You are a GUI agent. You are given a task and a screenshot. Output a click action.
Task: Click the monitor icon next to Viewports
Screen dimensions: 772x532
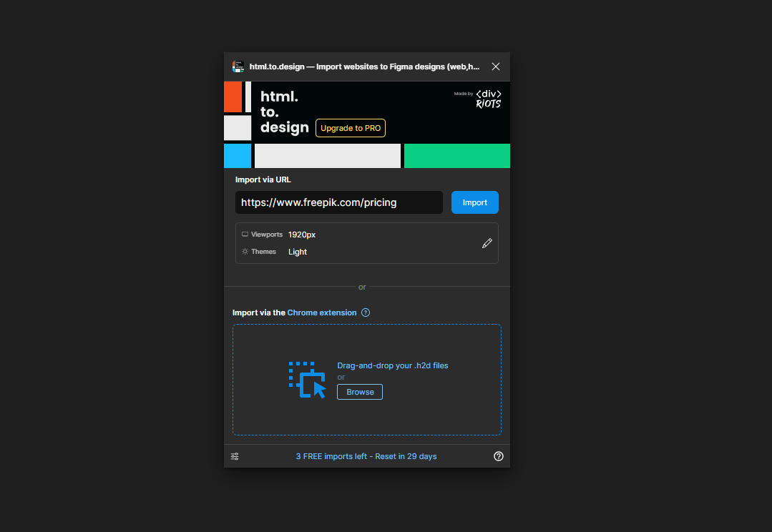coord(245,234)
